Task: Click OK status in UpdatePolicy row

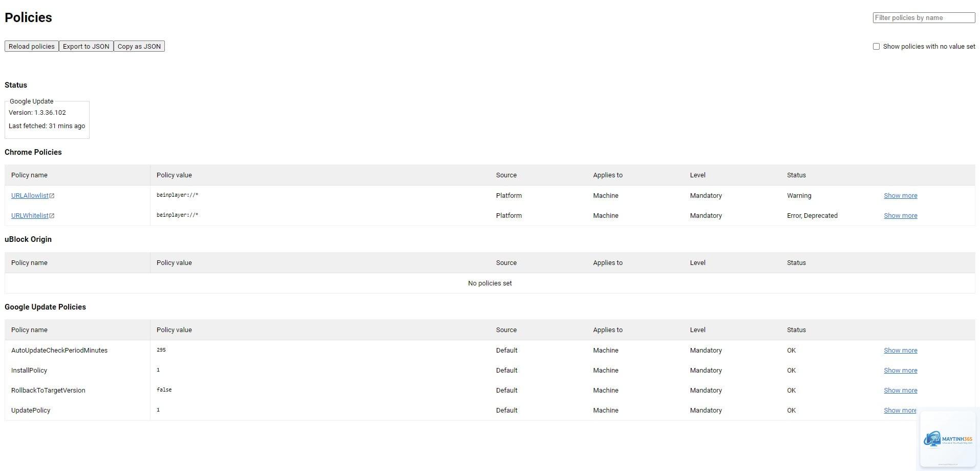Action: (x=791, y=411)
